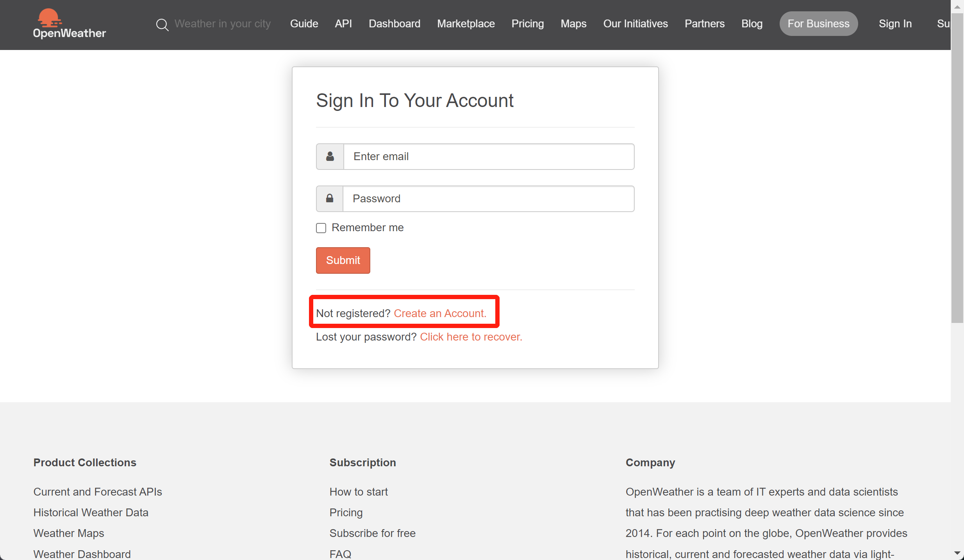Open the Guide menu item

point(304,24)
